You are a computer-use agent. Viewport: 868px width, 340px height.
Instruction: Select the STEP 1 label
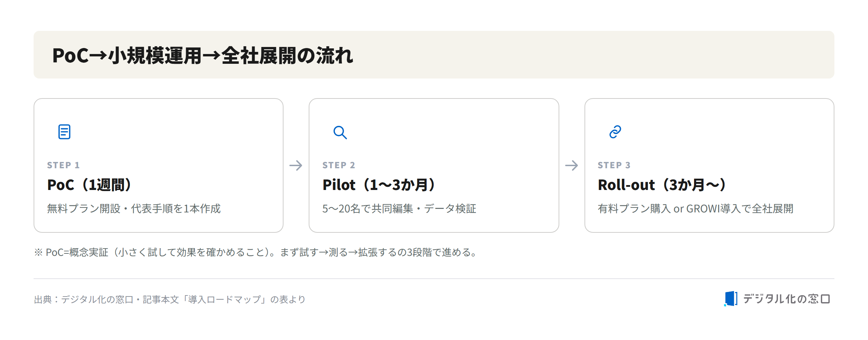(63, 165)
